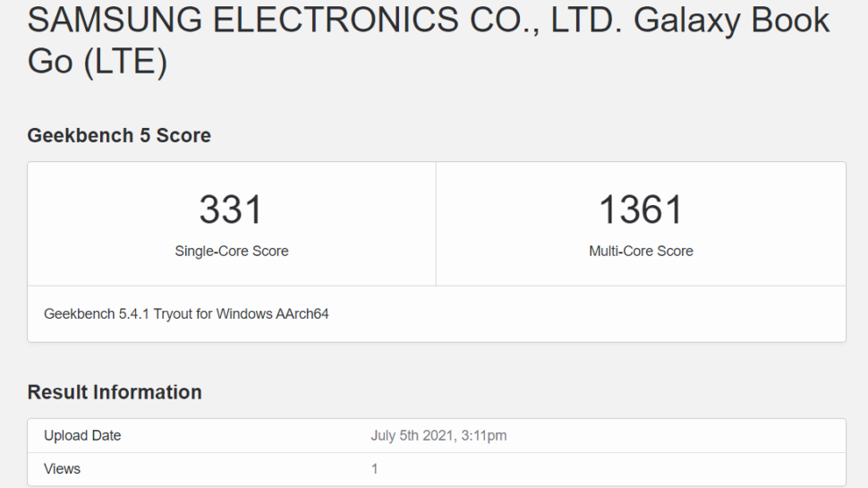This screenshot has width=868, height=488.
Task: Click the Single-Core Score label
Action: pos(231,252)
